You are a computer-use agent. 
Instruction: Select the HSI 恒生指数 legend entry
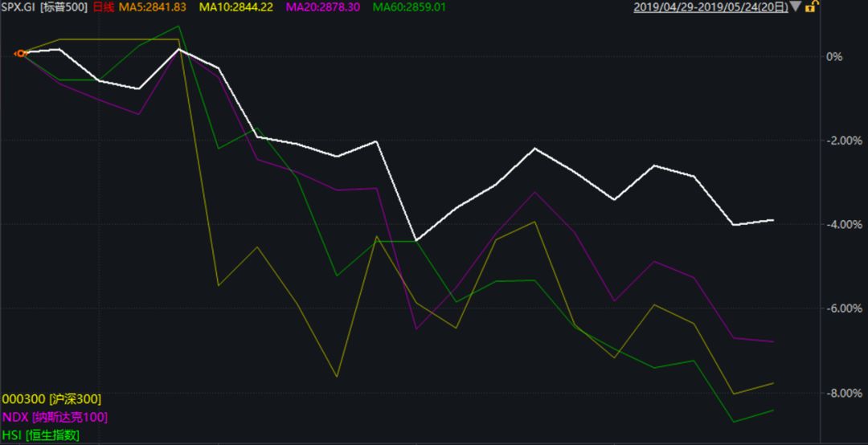pos(40,435)
